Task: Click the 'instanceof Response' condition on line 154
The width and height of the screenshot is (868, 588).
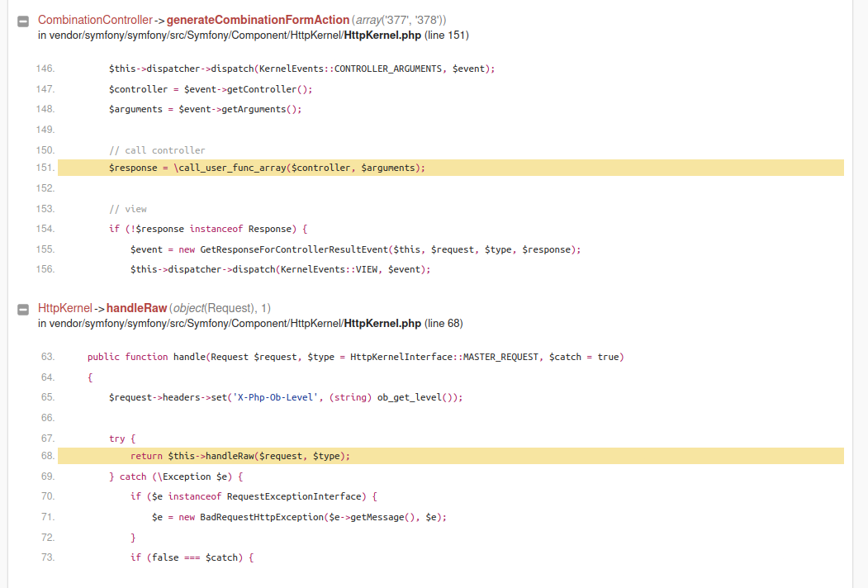Action: pos(240,229)
